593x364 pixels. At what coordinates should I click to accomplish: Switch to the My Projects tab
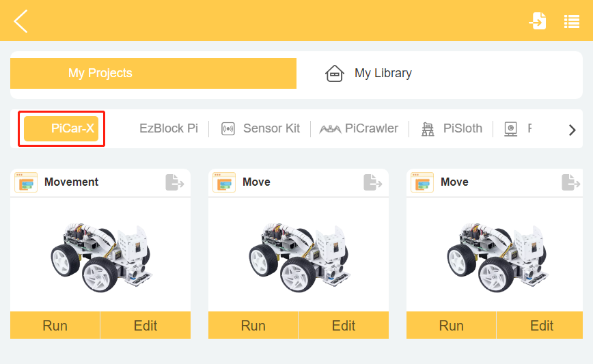(153, 73)
